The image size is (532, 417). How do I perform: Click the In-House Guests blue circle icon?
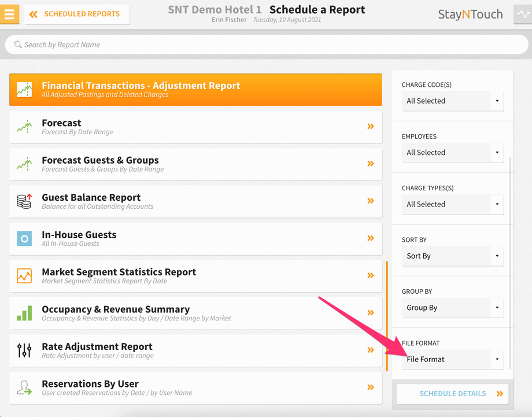pos(24,238)
